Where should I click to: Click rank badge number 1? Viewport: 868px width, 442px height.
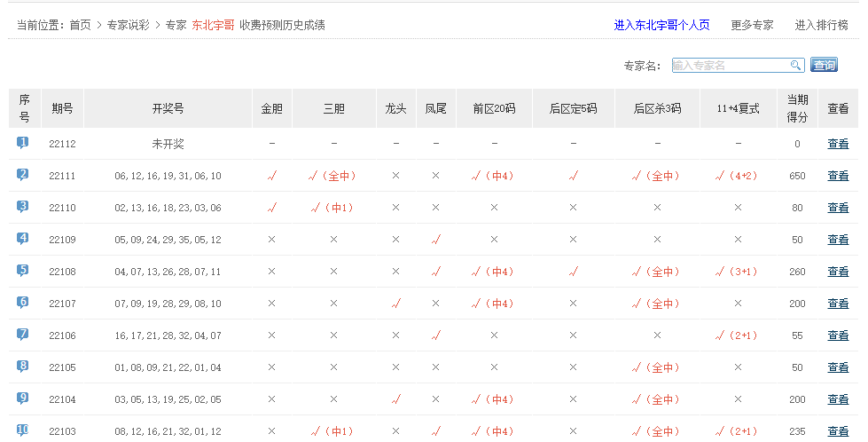tap(23, 143)
